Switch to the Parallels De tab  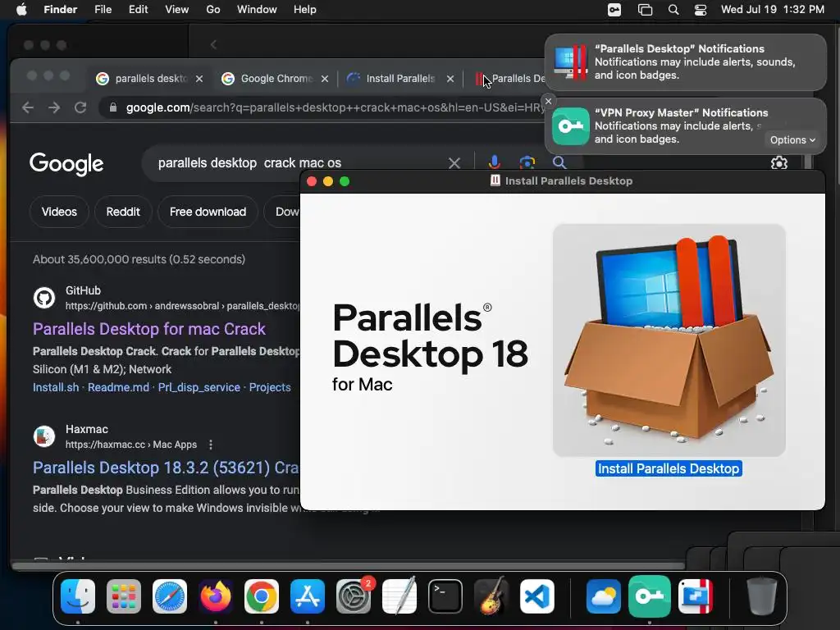pos(510,79)
